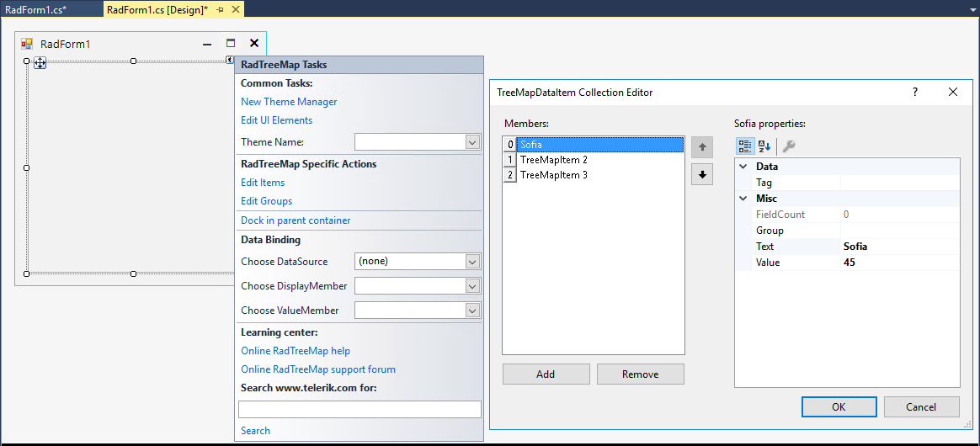Close the RadForm1.cs [Design] tab
980x446 pixels.
click(236, 10)
